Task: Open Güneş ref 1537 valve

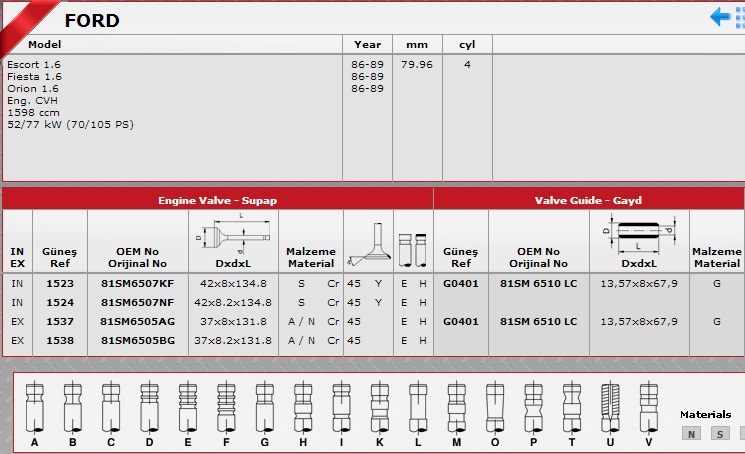Action: [60, 322]
